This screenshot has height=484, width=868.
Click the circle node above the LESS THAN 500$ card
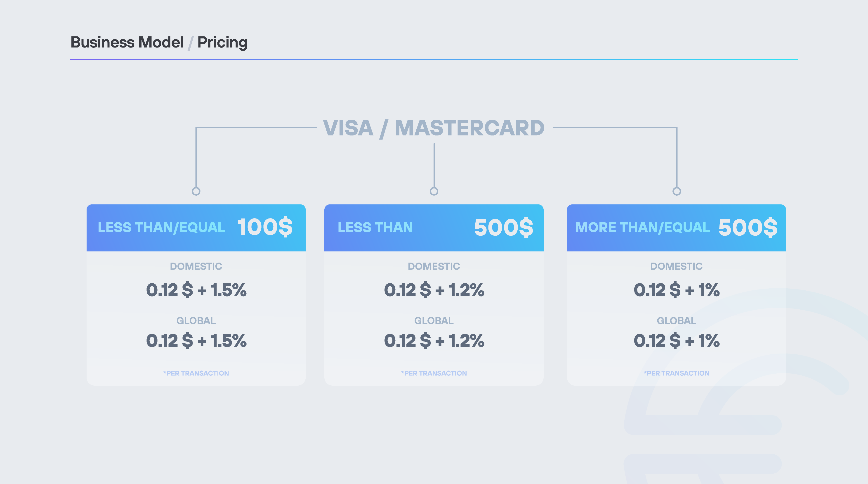tap(434, 191)
